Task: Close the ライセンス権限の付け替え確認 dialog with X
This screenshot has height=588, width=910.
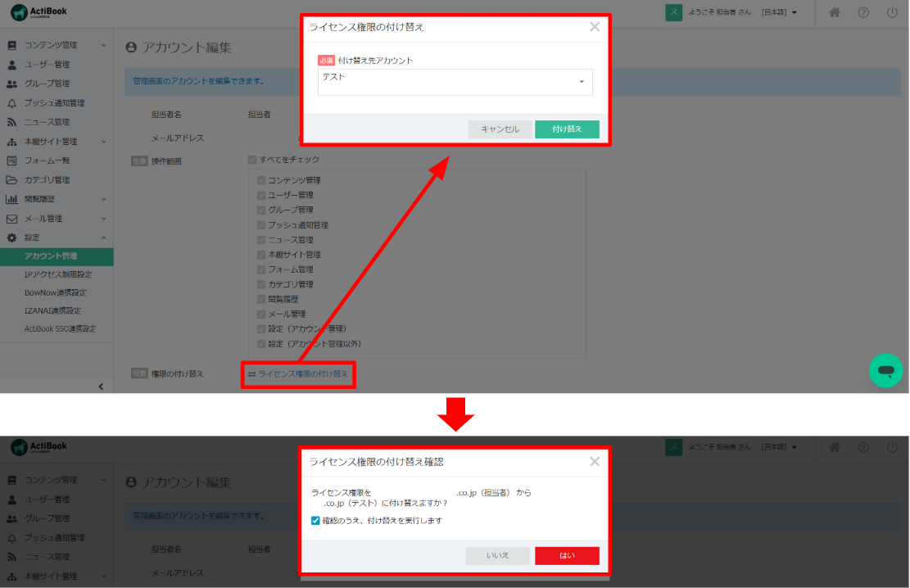Action: (x=595, y=461)
